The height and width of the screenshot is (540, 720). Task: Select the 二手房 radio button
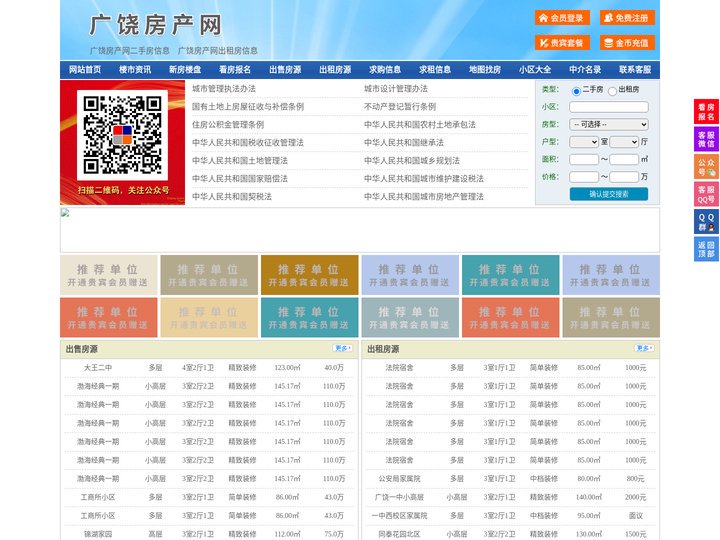click(x=576, y=91)
